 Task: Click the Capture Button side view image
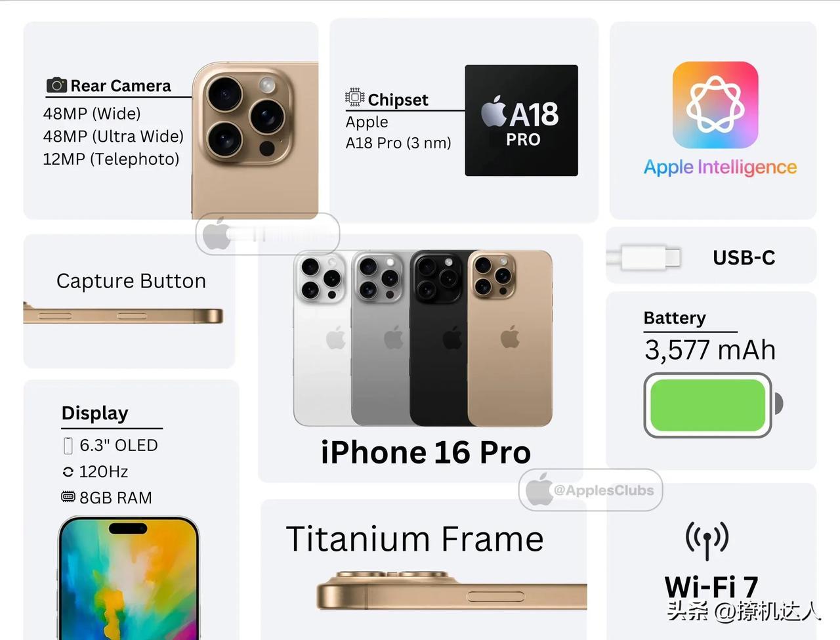(123, 314)
